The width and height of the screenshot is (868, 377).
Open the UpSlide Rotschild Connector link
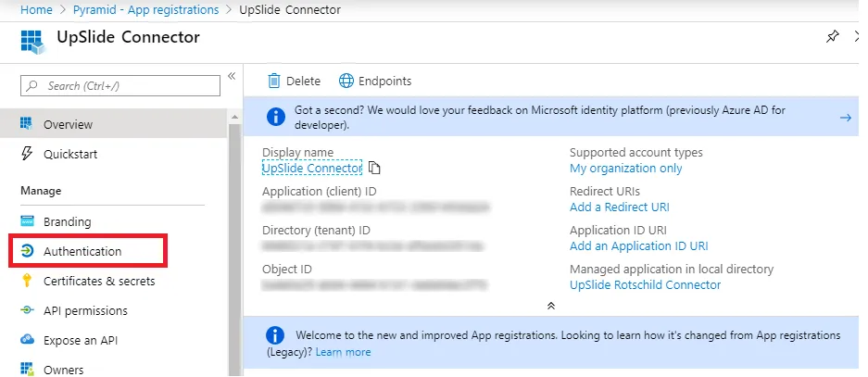[x=645, y=284]
